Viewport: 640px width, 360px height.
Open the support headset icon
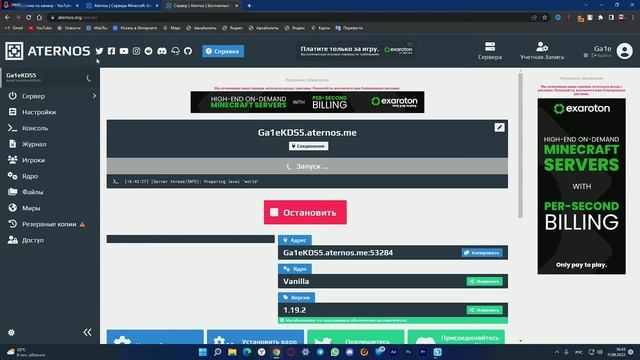175,51
